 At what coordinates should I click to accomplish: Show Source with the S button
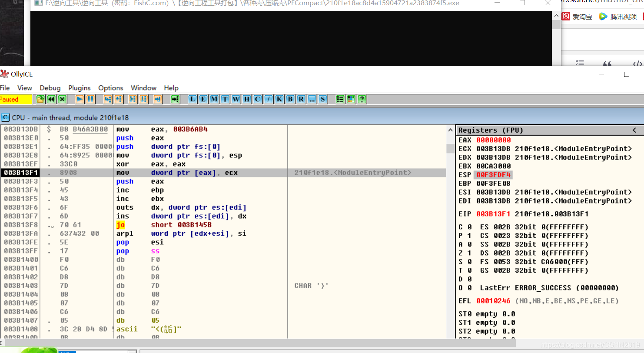323,99
